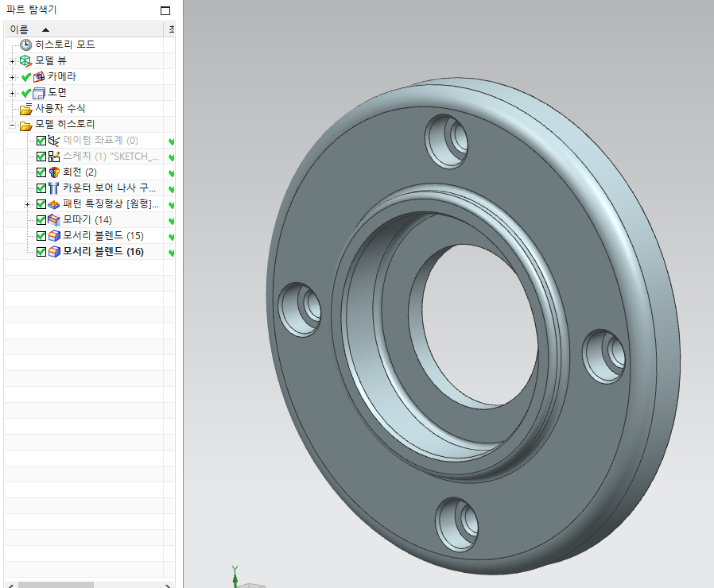Expand the 모델 뷰 node

[12, 61]
